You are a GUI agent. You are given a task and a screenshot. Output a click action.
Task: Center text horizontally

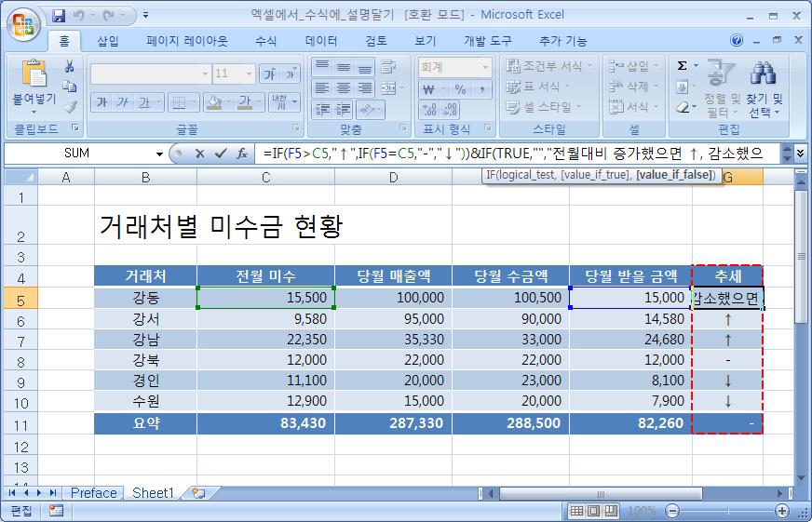coord(344,88)
